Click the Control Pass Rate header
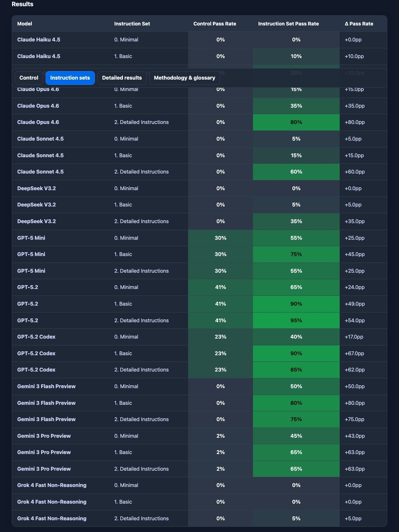Screen dimensions: 399x532 214,24
